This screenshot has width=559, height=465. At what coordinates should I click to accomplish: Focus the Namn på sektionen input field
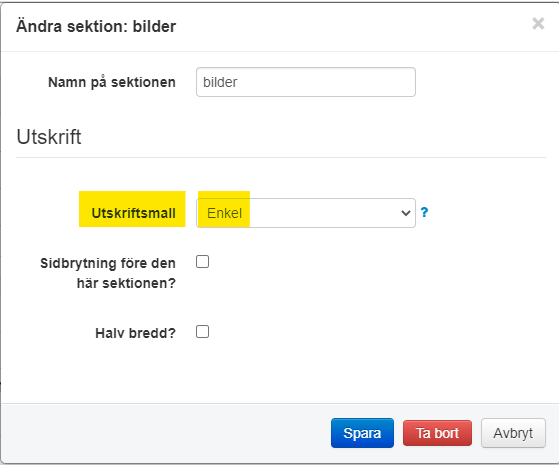[306, 82]
